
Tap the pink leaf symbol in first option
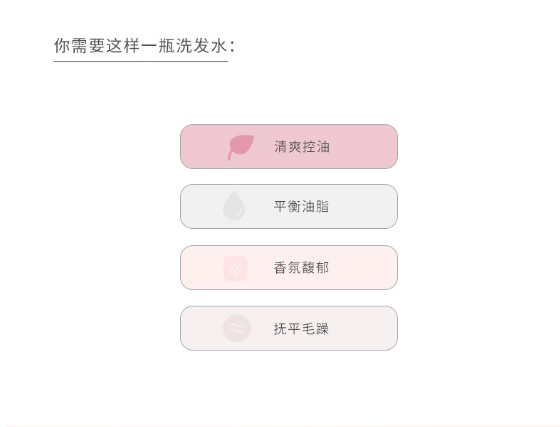click(x=241, y=147)
